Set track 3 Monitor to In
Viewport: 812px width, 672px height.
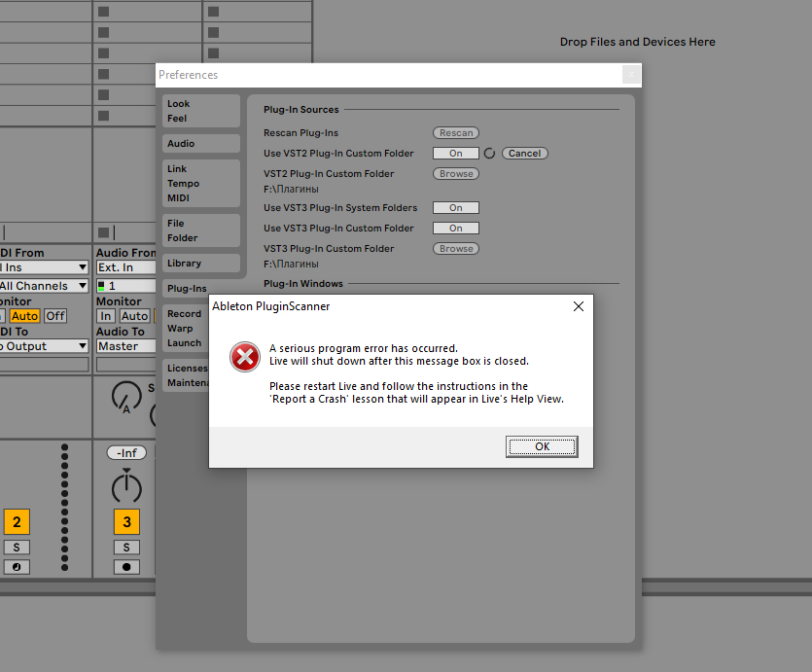pyautogui.click(x=106, y=316)
